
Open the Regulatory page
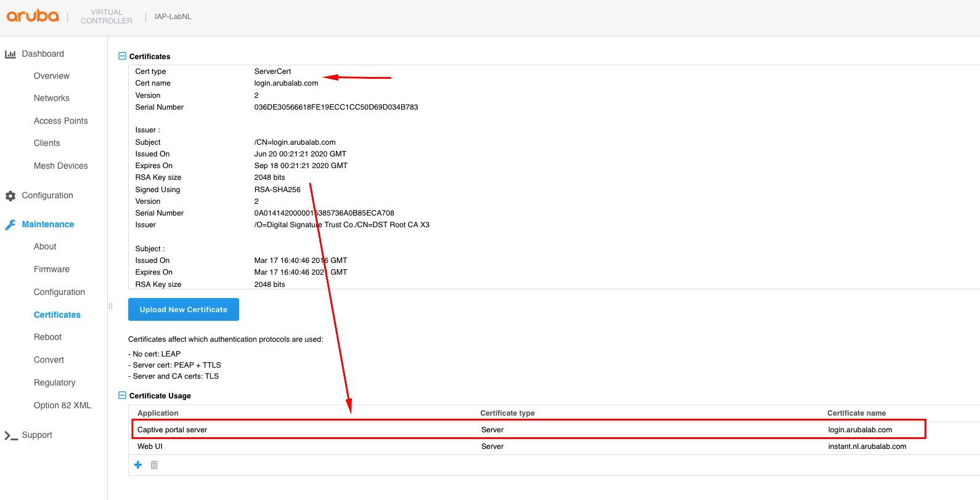tap(55, 382)
